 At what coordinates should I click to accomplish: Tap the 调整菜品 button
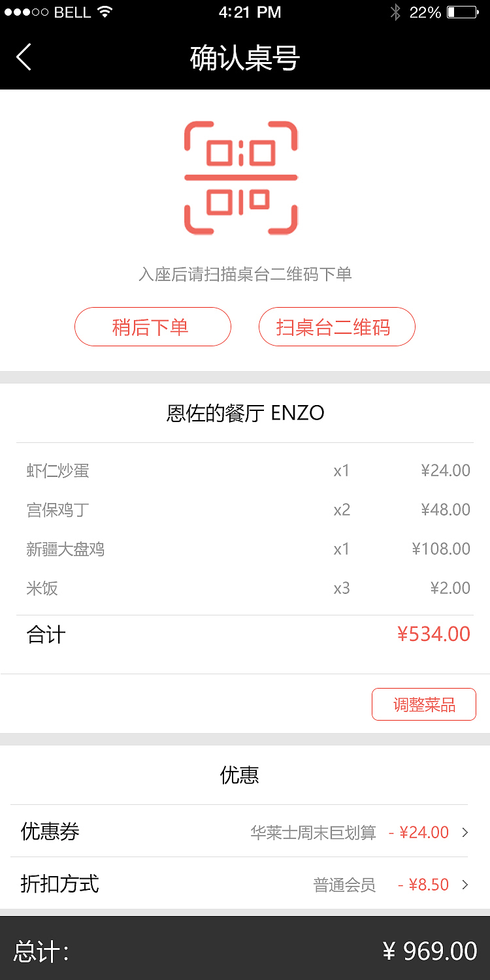tap(424, 704)
